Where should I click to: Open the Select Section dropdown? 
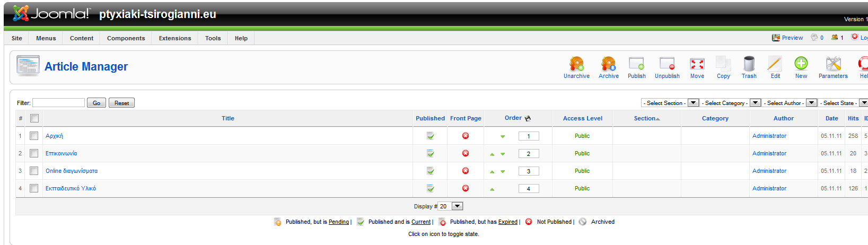click(670, 103)
